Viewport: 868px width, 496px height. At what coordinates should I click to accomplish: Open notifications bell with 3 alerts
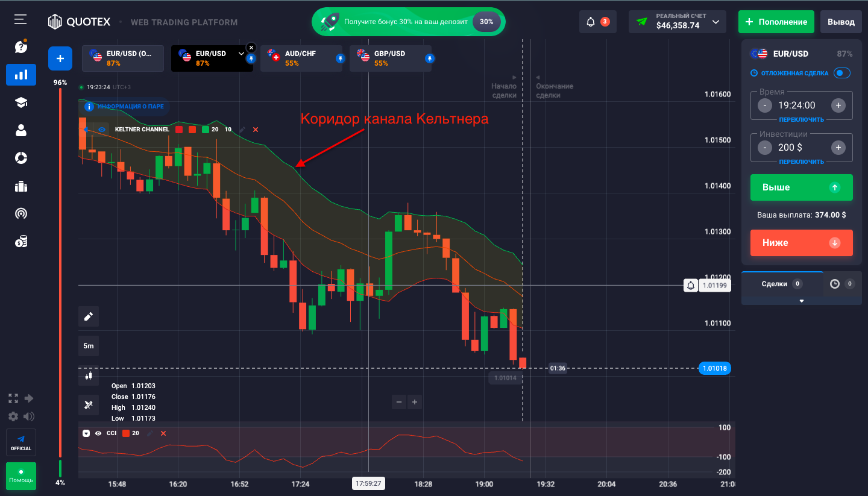pyautogui.click(x=598, y=22)
